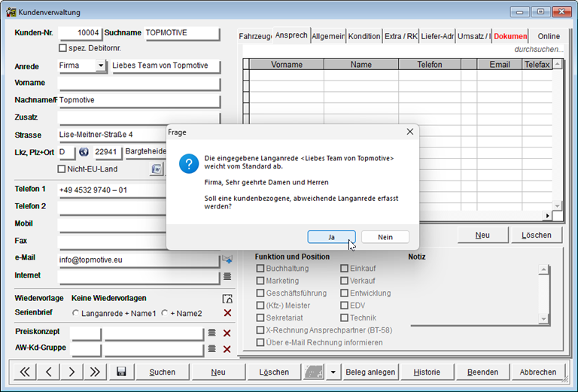
Task: Open Historie button
Action: pyautogui.click(x=427, y=372)
